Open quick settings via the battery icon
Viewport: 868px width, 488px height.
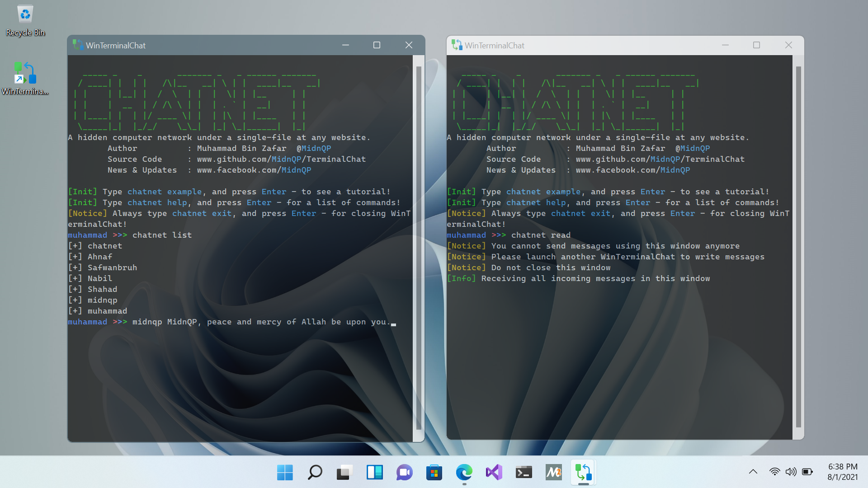pyautogui.click(x=808, y=471)
